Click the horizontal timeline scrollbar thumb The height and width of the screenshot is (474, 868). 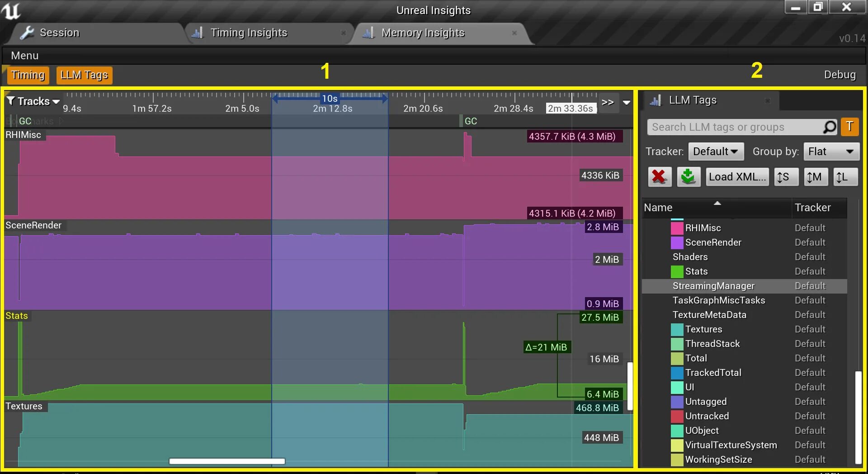tap(227, 461)
